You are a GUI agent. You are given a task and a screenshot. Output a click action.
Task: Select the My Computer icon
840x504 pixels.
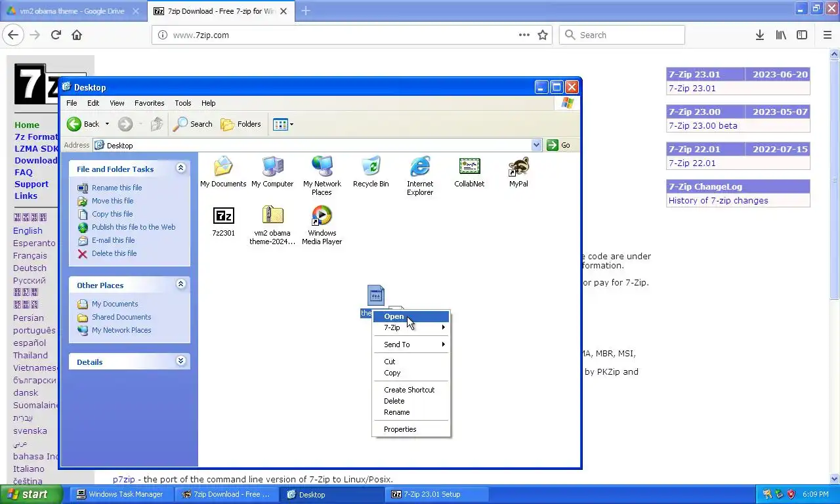point(272,172)
